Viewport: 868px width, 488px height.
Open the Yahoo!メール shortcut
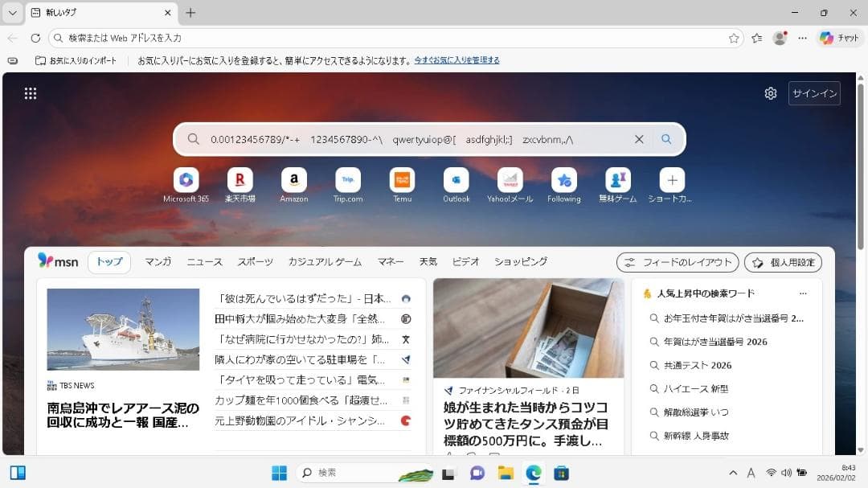(510, 181)
